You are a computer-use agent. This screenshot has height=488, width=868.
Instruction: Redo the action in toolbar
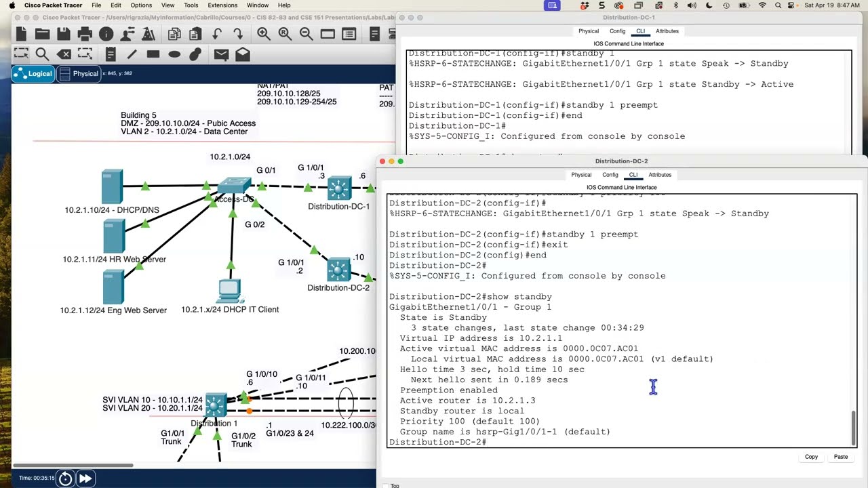coord(238,34)
